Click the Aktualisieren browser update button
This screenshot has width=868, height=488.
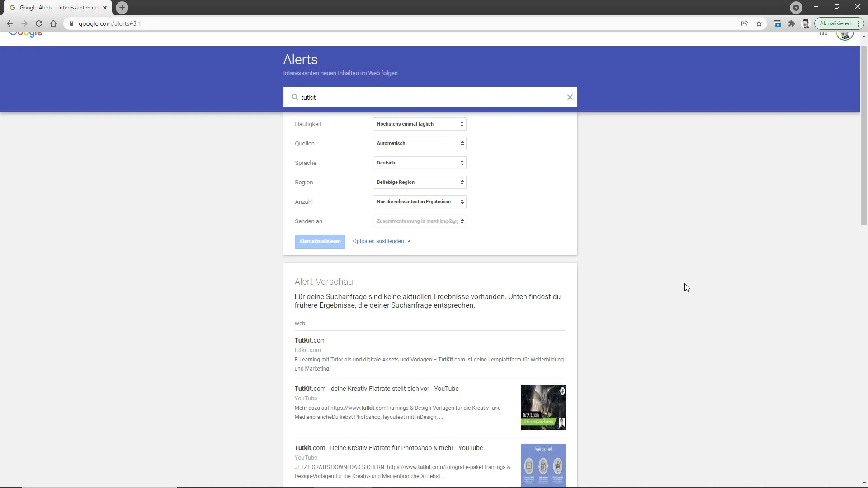(835, 23)
